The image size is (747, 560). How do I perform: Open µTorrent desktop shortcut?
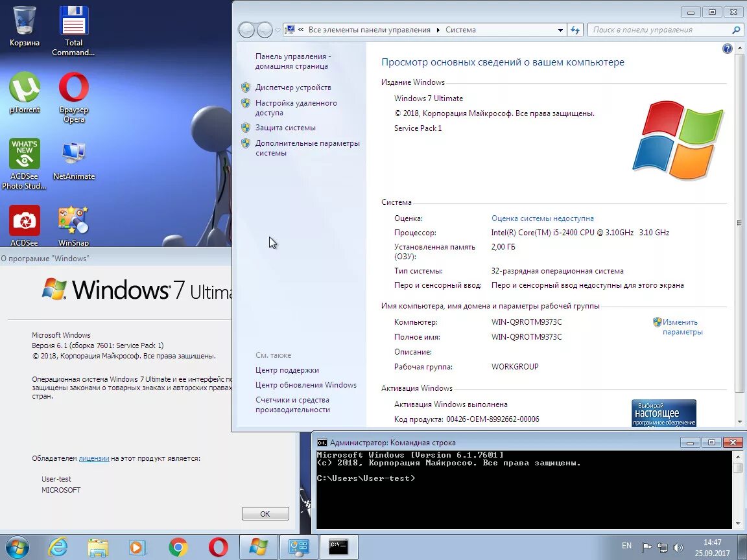point(24,93)
